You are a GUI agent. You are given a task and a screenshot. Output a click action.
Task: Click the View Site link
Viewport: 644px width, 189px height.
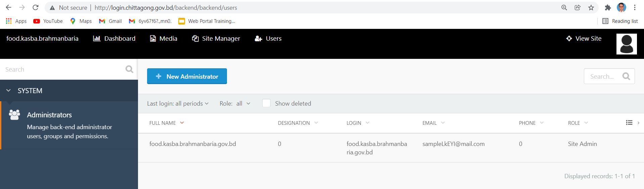point(584,39)
